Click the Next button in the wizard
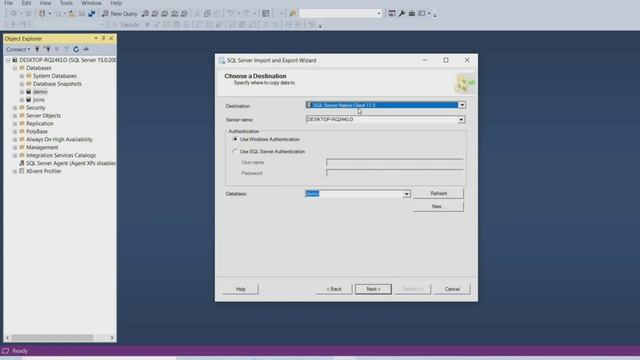640x360 pixels. point(373,289)
